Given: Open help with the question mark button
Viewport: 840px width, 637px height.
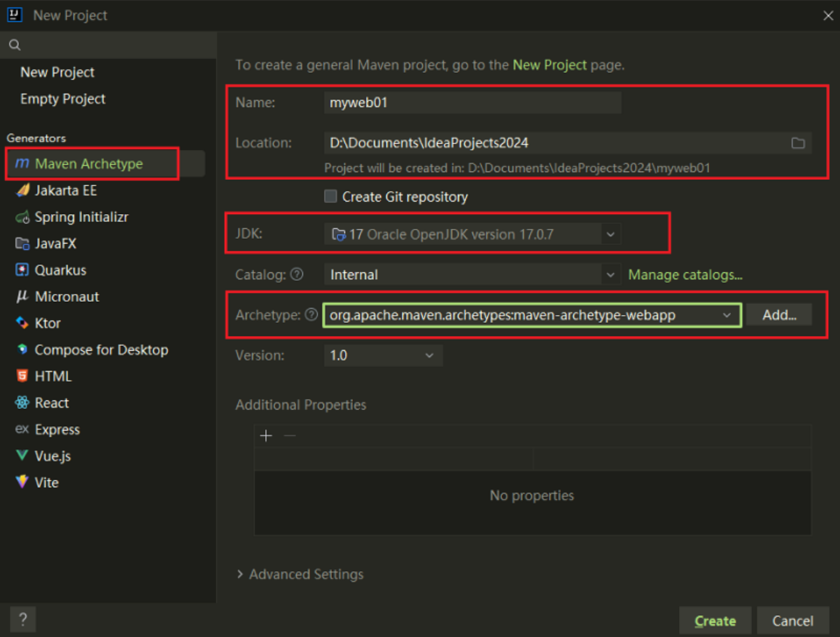Looking at the screenshot, I should click(x=23, y=619).
